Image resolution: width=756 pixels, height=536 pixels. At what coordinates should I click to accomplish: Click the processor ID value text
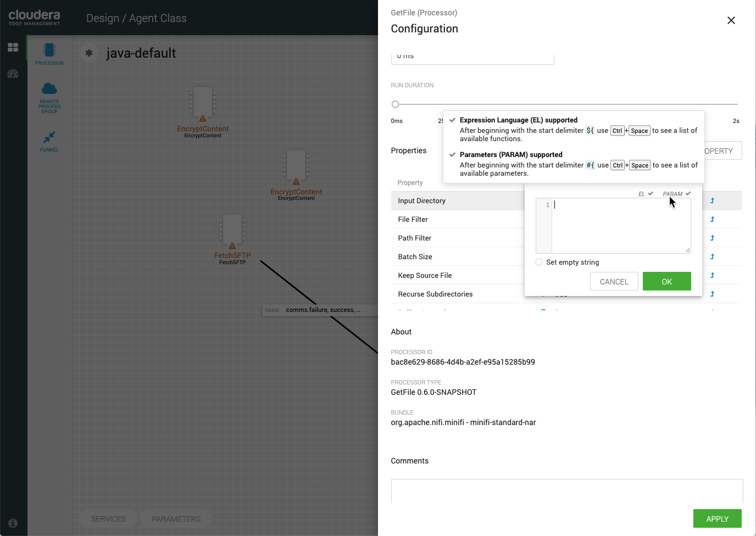click(463, 362)
